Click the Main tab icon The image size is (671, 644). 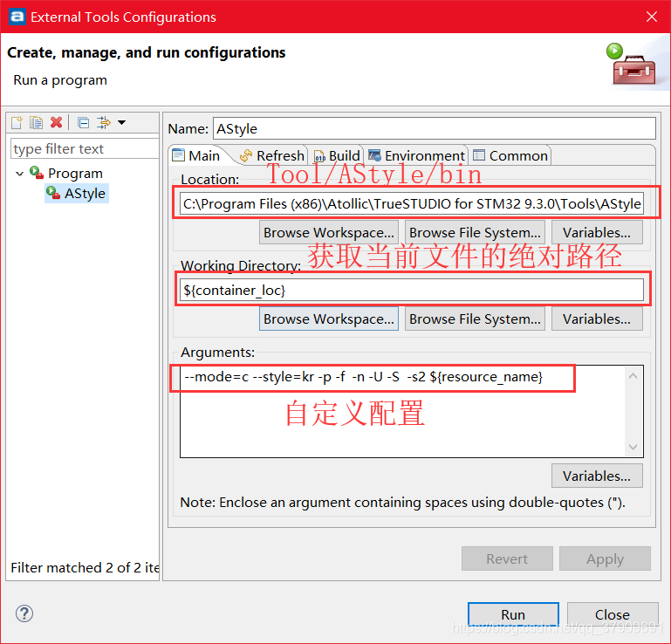pyautogui.click(x=179, y=155)
